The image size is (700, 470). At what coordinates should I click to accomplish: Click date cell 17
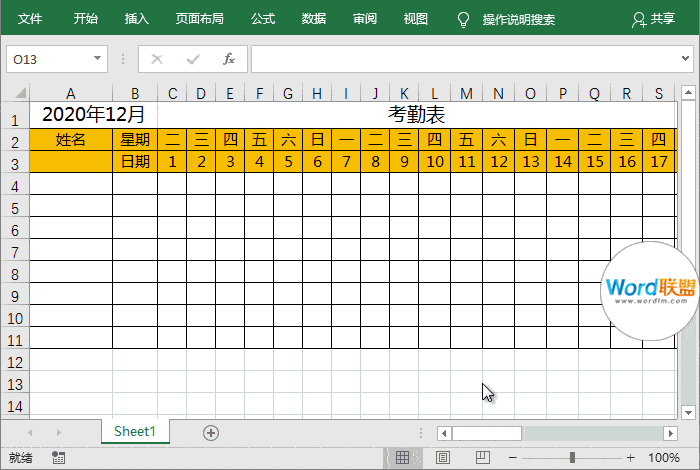(659, 161)
